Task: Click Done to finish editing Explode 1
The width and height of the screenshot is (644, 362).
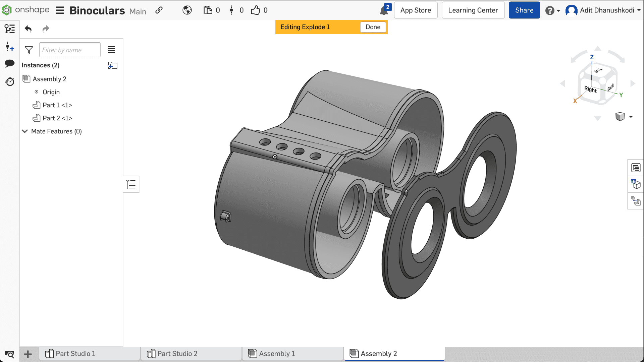Action: (373, 27)
